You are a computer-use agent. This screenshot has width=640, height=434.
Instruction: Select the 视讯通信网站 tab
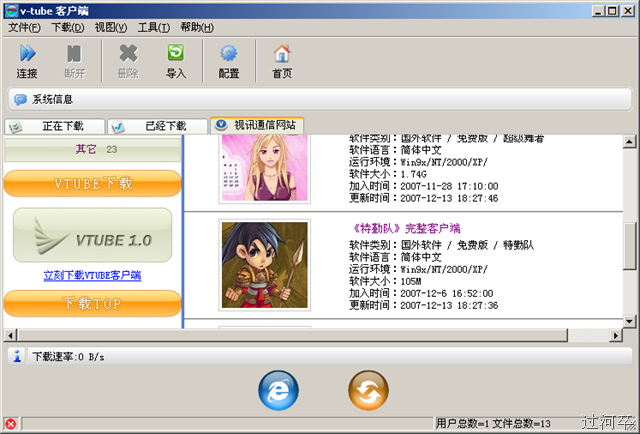click(257, 125)
